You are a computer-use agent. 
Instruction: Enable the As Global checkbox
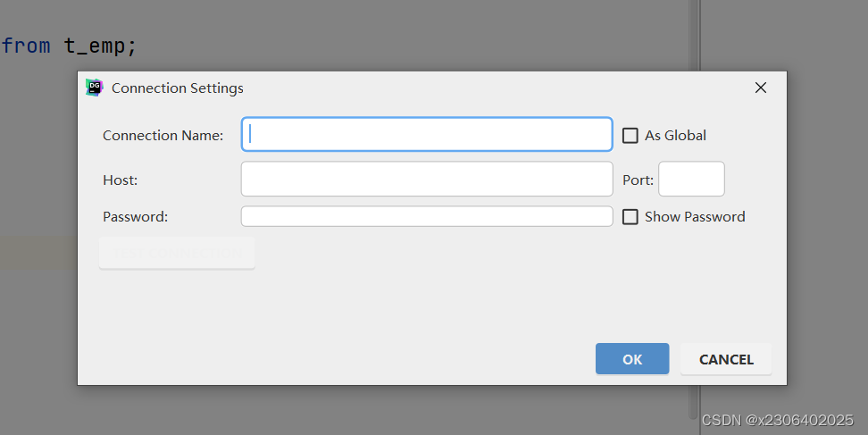(x=630, y=136)
